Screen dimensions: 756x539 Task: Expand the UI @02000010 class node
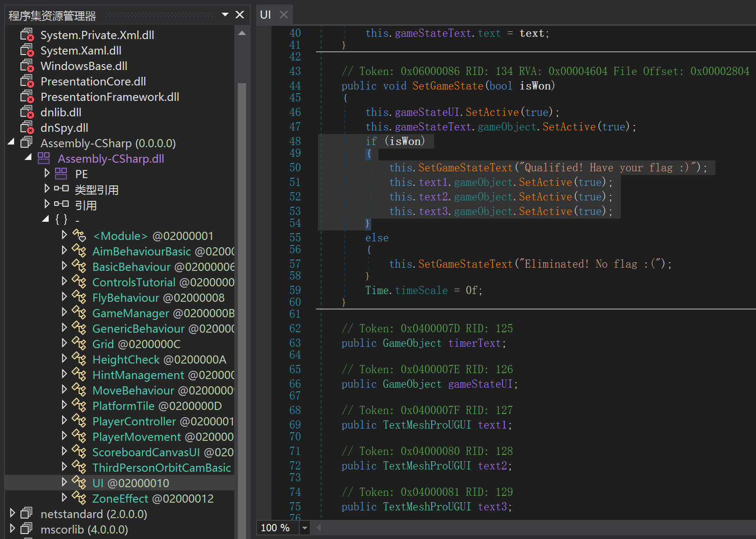point(64,482)
